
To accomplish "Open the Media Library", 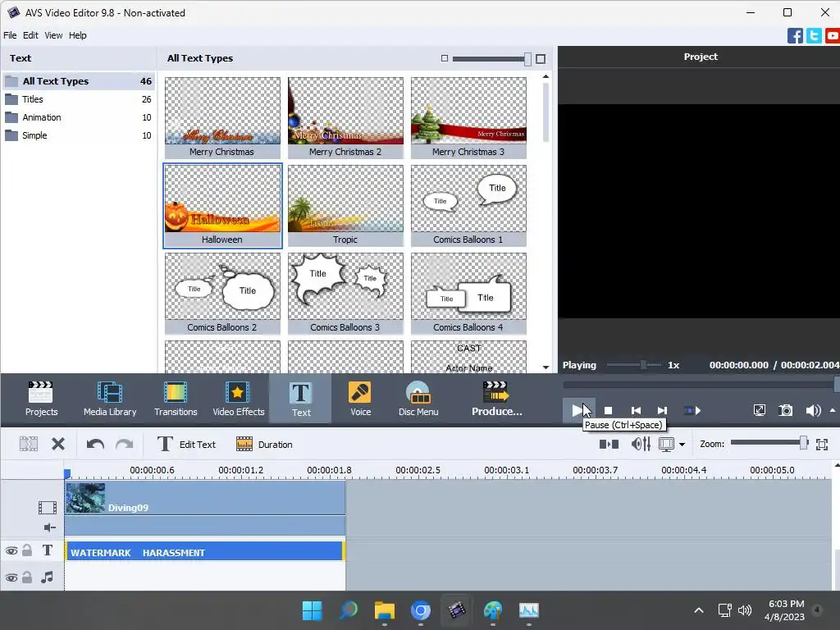I will click(110, 399).
